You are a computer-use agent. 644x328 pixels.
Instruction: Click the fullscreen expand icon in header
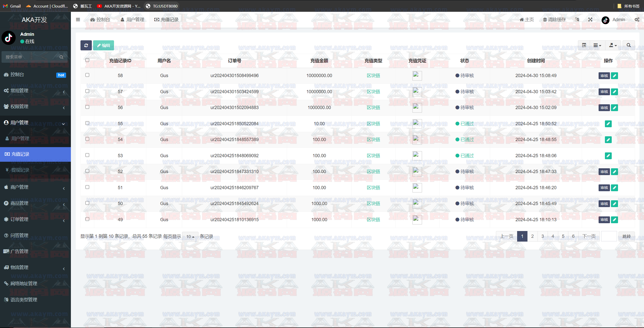tap(590, 20)
